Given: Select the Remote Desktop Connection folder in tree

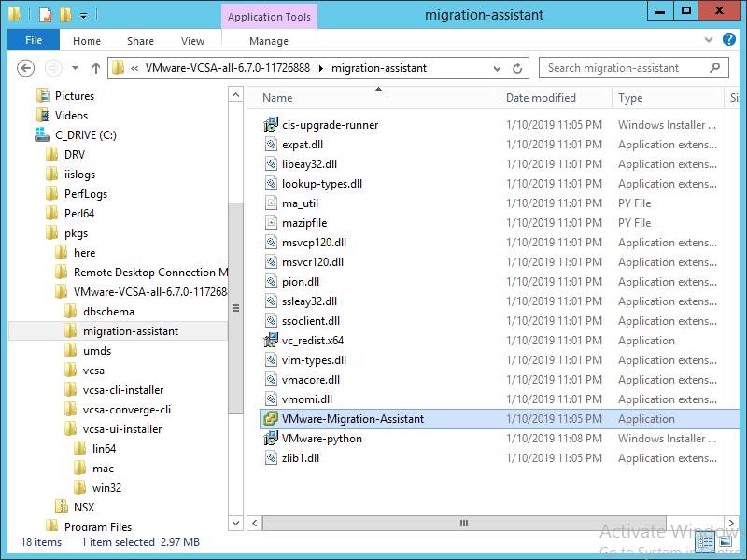Looking at the screenshot, I should pyautogui.click(x=150, y=272).
